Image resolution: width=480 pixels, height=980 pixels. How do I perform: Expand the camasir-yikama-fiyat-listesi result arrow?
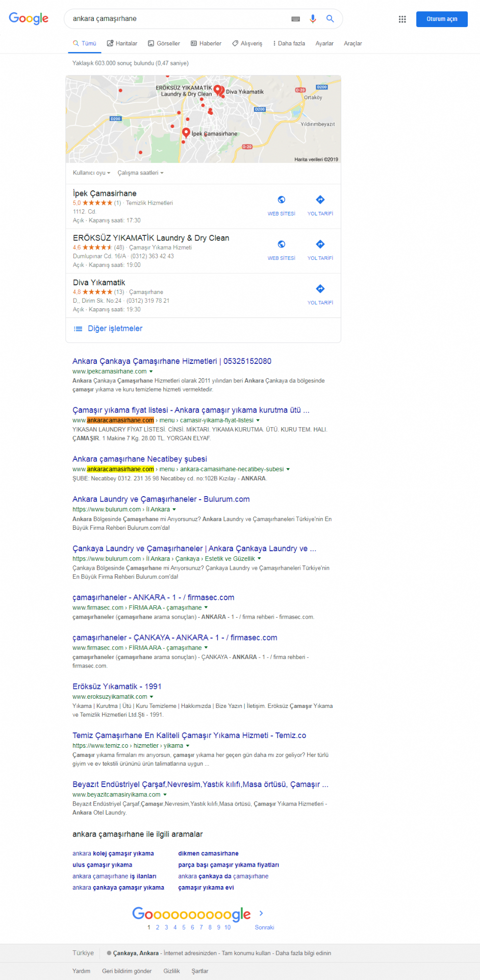pos(258,421)
